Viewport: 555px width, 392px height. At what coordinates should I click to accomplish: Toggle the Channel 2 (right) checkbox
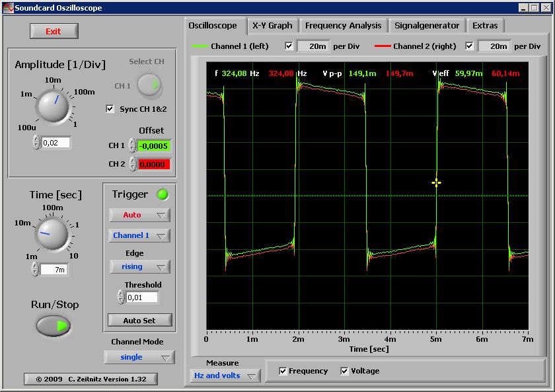click(469, 46)
